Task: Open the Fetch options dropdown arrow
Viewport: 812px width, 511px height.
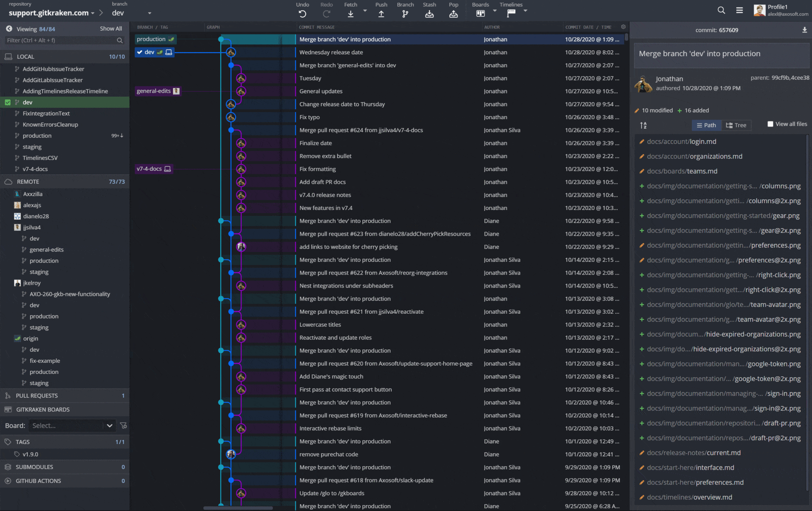Action: (365, 11)
